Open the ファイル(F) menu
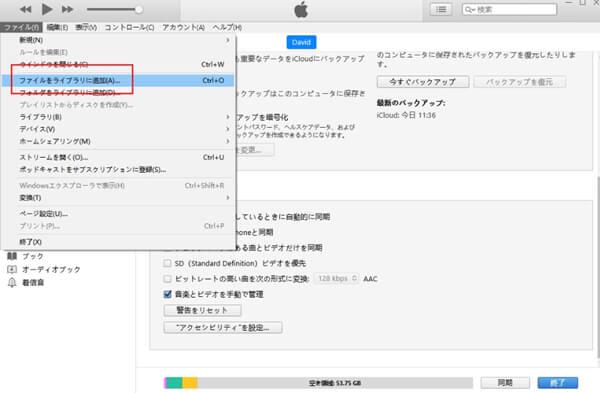Image resolution: width=600 pixels, height=393 pixels. coord(21,27)
